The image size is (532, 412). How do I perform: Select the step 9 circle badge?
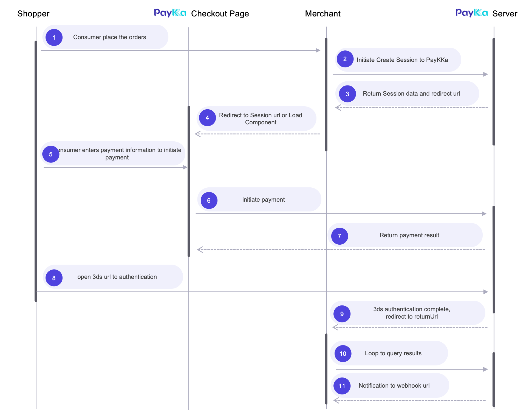click(x=342, y=314)
